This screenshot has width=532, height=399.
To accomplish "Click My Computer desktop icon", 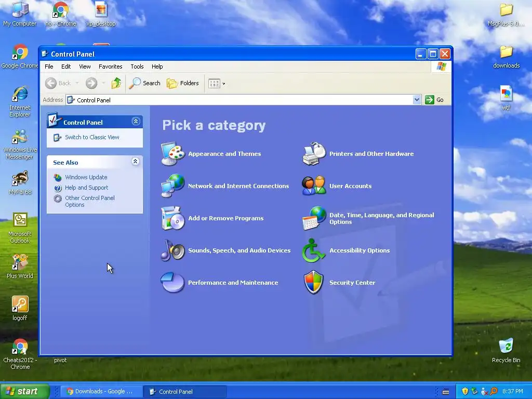I will coord(20,14).
